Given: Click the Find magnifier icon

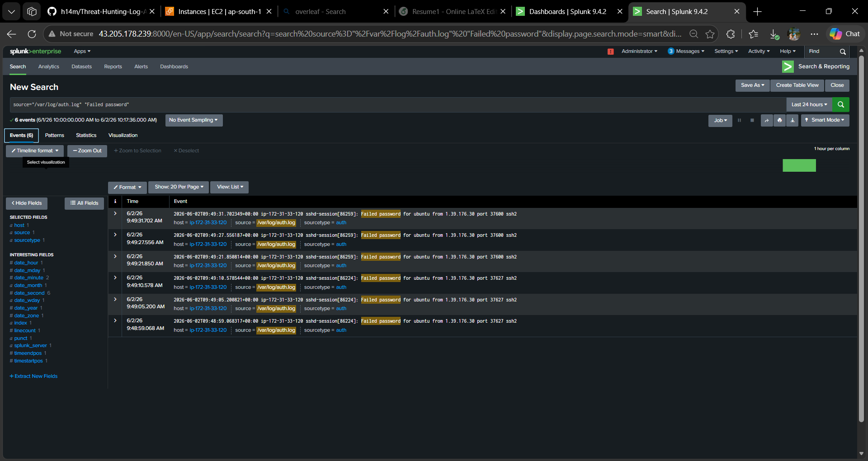Looking at the screenshot, I should tap(843, 52).
